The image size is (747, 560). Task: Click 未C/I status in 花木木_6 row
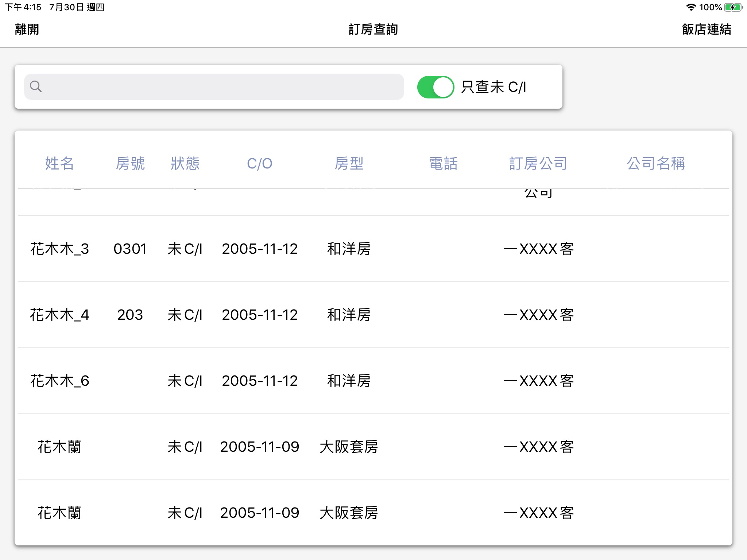185,381
